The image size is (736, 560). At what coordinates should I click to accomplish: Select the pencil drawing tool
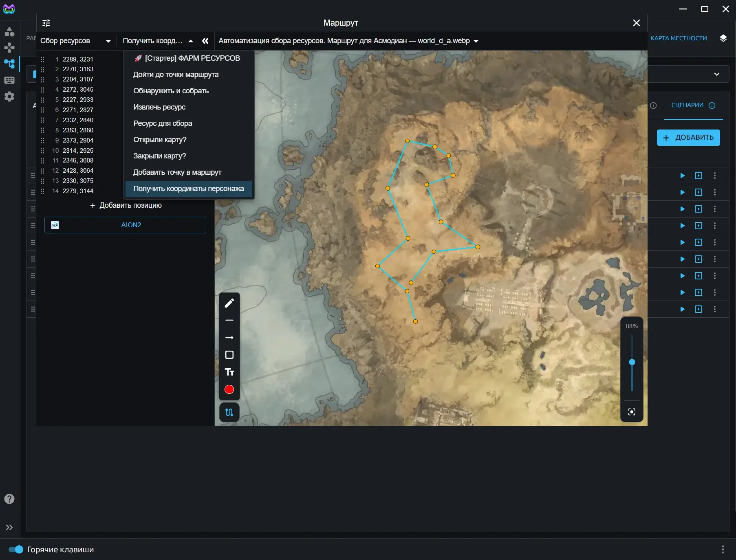click(x=229, y=303)
